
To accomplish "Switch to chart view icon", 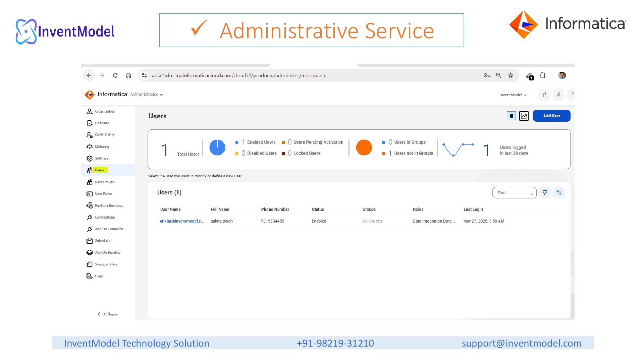I will pos(524,116).
